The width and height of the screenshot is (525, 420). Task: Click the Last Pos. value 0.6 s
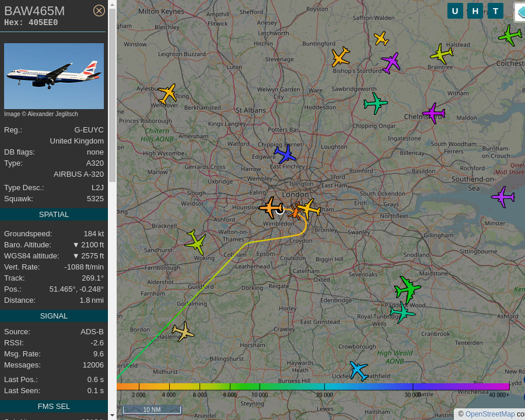click(96, 380)
